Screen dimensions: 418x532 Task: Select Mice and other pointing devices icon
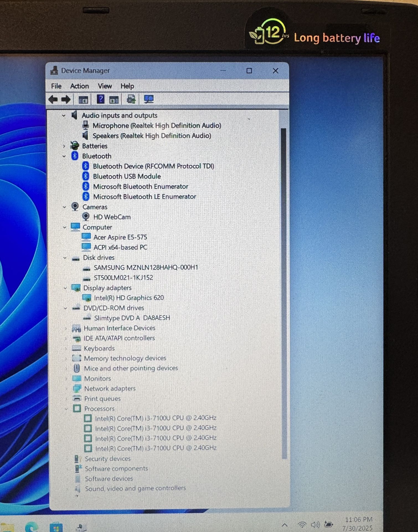pos(77,368)
